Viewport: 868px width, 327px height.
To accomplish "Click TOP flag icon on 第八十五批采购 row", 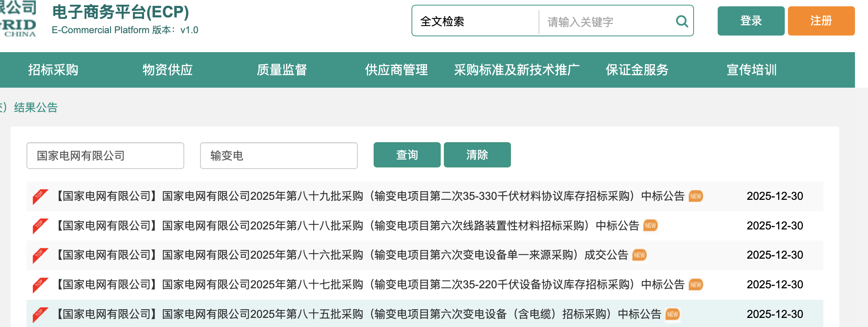I will click(40, 315).
